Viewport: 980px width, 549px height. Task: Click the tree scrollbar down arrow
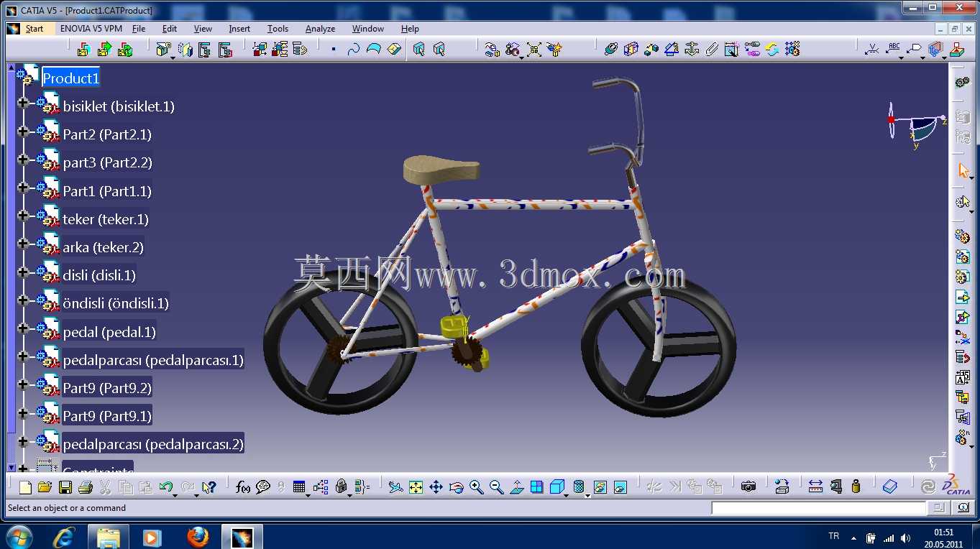(x=11, y=467)
